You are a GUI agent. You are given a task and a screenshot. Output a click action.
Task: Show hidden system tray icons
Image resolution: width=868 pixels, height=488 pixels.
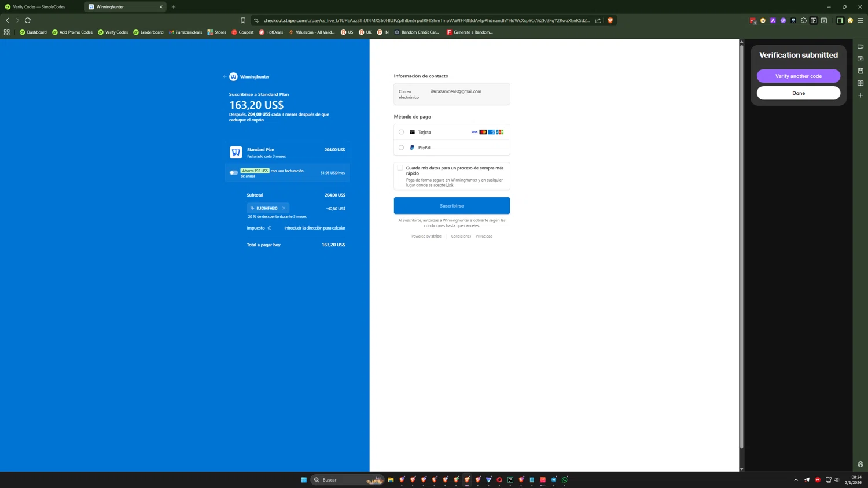[x=796, y=480]
